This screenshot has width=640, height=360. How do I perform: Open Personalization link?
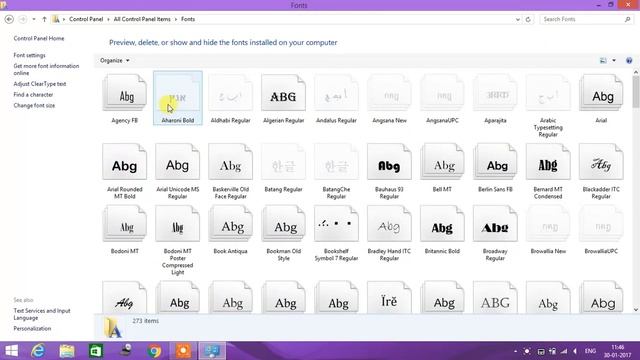[32, 329]
